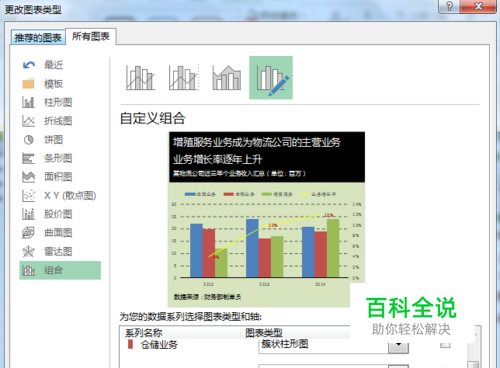
Task: Switch to All Charts (所有图表) tab
Action: pos(91,36)
